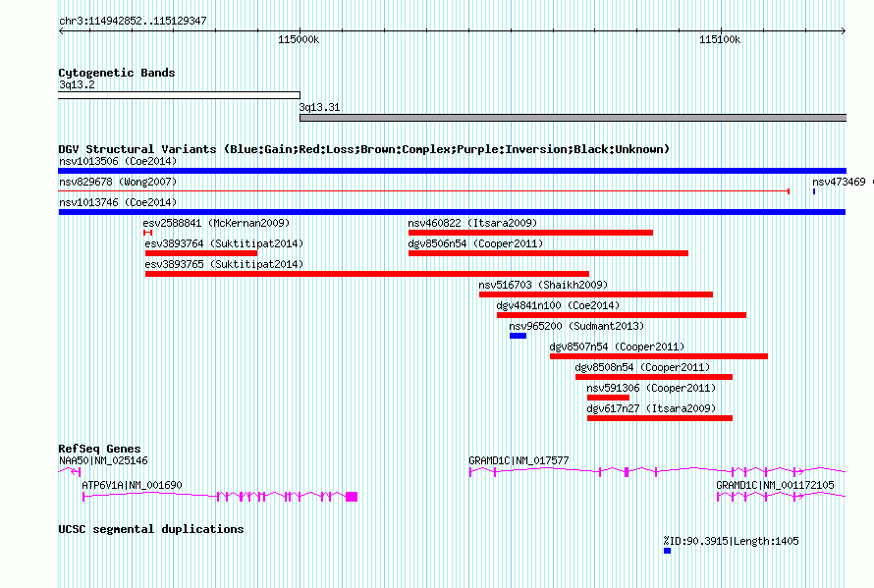Screen dimensions: 874x588
Task: Open the RefSeq Genes track title
Action: coord(99,449)
